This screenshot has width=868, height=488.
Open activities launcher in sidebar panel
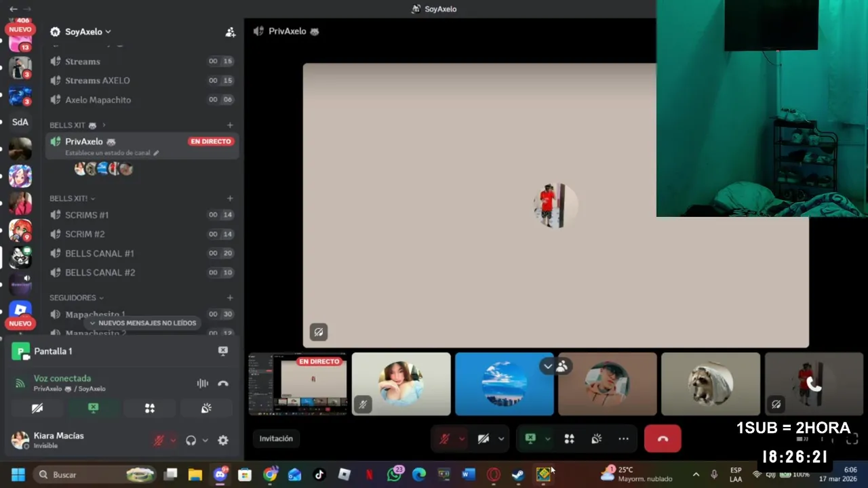[150, 408]
